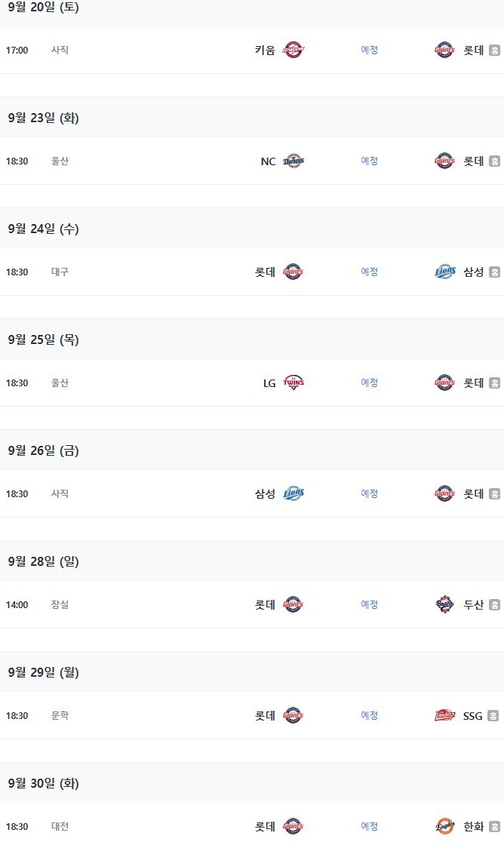
Task: Open the 예정 link for the NC game
Action: (369, 161)
